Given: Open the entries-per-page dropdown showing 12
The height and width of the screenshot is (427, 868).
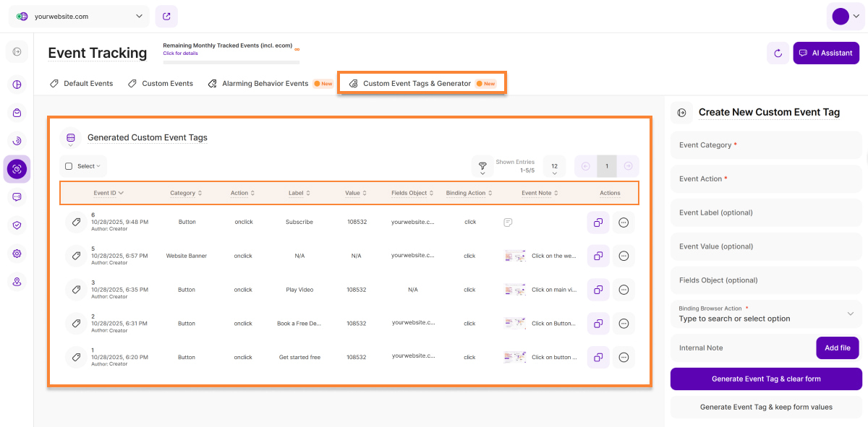Looking at the screenshot, I should click(x=554, y=167).
